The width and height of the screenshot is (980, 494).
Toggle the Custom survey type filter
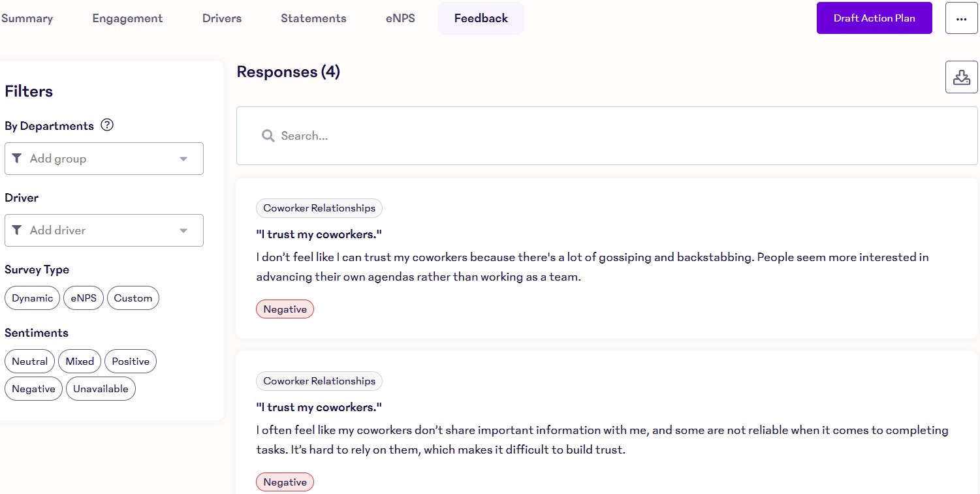pos(133,298)
